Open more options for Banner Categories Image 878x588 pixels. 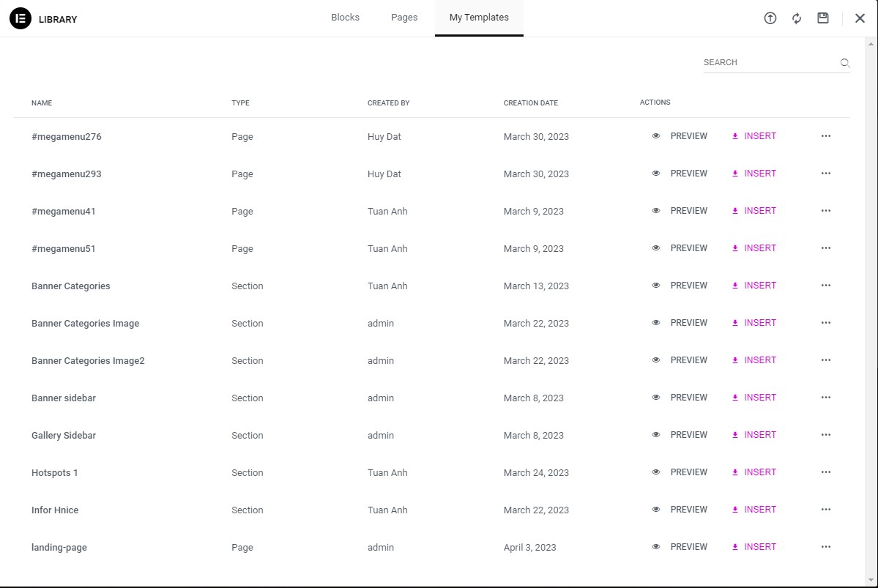[826, 323]
